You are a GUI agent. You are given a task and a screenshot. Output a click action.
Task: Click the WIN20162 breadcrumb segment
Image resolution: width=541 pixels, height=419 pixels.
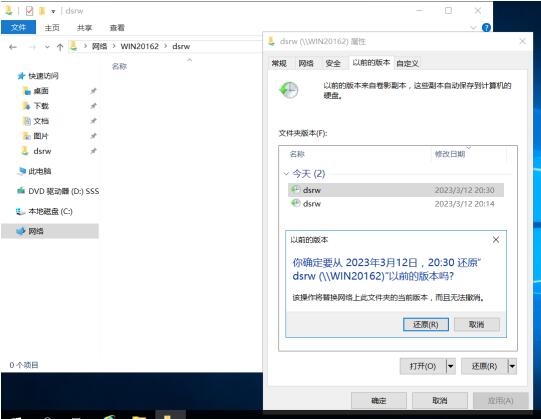tap(139, 46)
